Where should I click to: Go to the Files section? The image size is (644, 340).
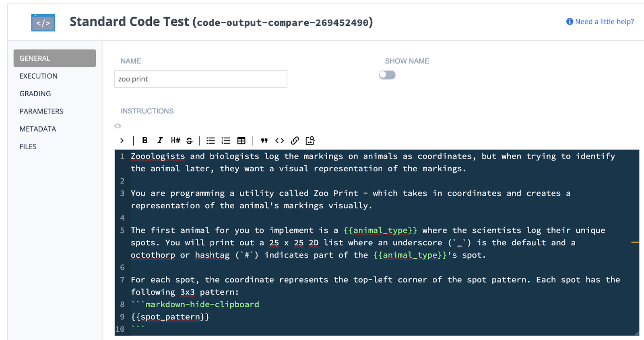pyautogui.click(x=28, y=147)
